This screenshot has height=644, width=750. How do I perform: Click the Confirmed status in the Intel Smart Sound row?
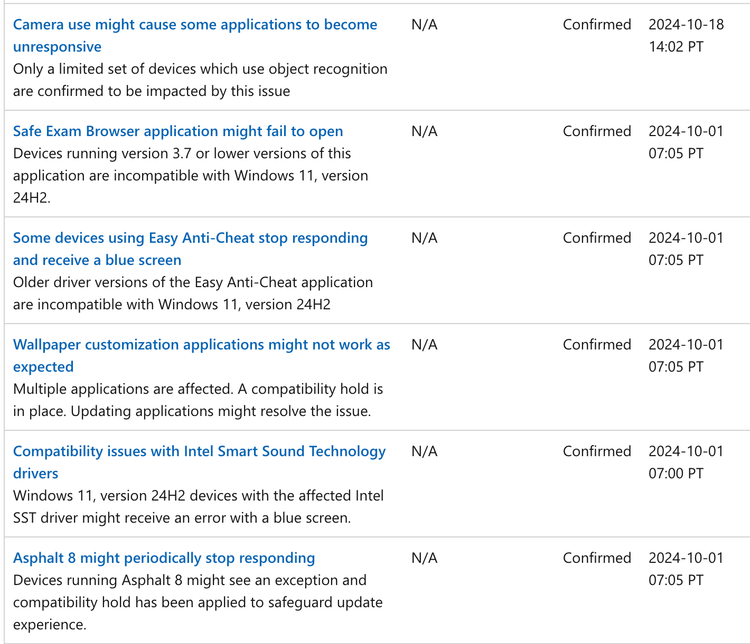tap(597, 451)
